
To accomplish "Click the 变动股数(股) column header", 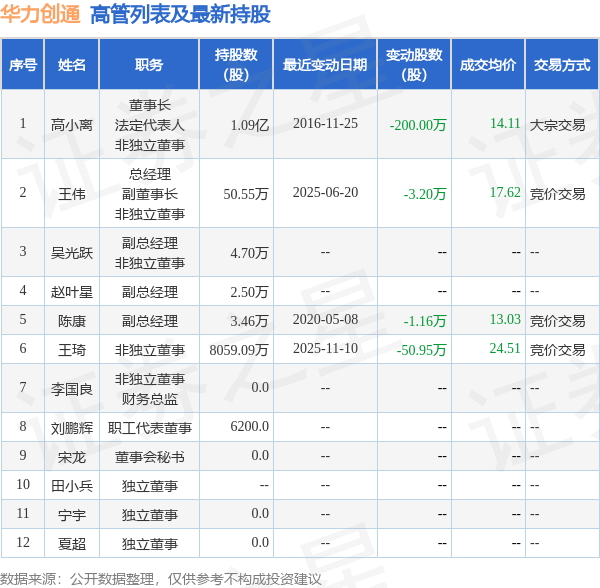I will [414, 65].
